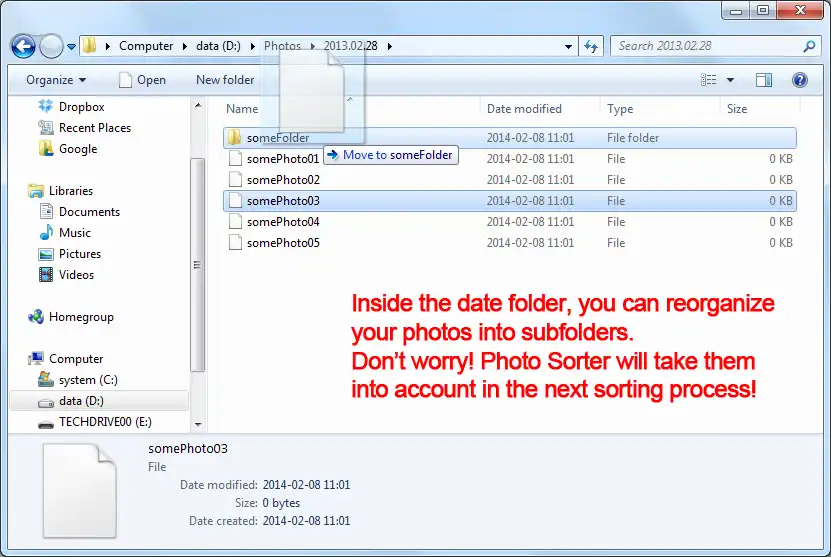Click the Dropbox icon in sidebar
The image size is (831, 557).
click(x=46, y=107)
